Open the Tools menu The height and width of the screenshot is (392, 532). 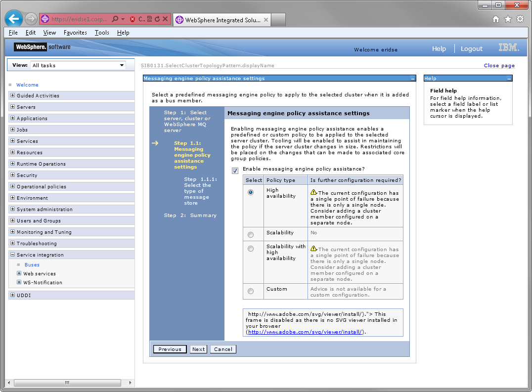[102, 33]
